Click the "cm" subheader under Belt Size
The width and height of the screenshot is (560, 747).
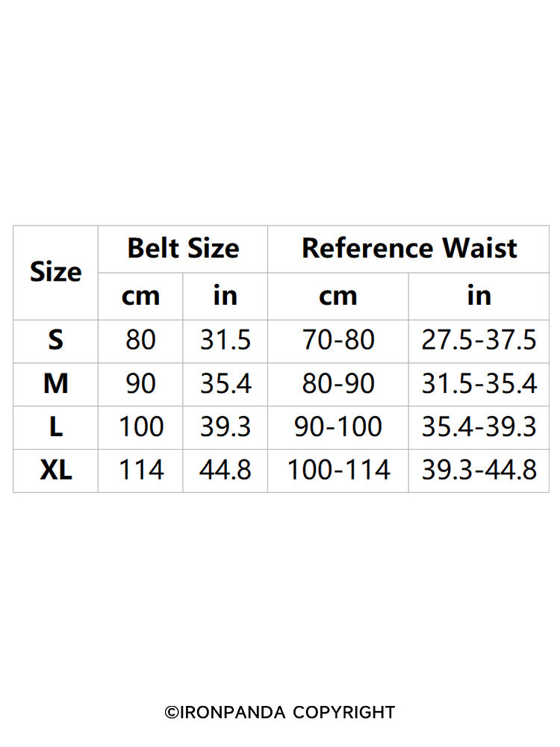pos(140,297)
